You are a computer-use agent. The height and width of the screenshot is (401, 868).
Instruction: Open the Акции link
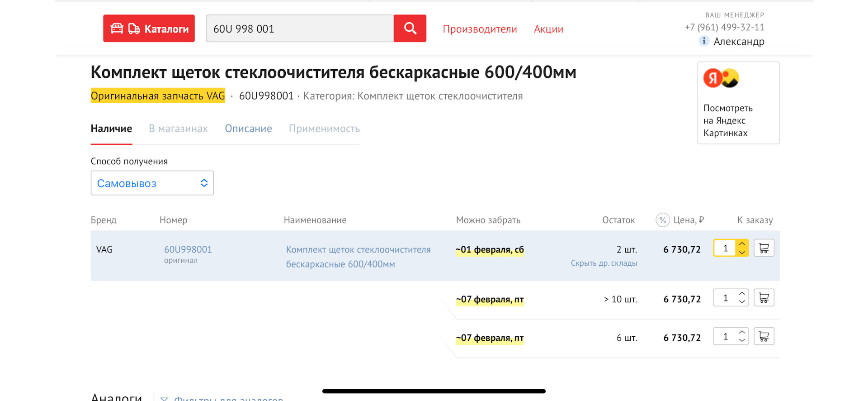(x=548, y=29)
